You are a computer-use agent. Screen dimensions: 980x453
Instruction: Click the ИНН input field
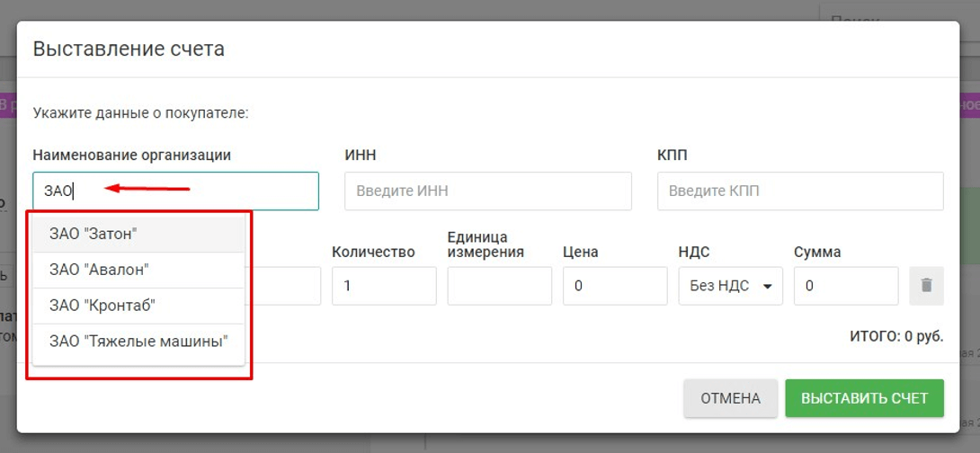click(x=487, y=191)
